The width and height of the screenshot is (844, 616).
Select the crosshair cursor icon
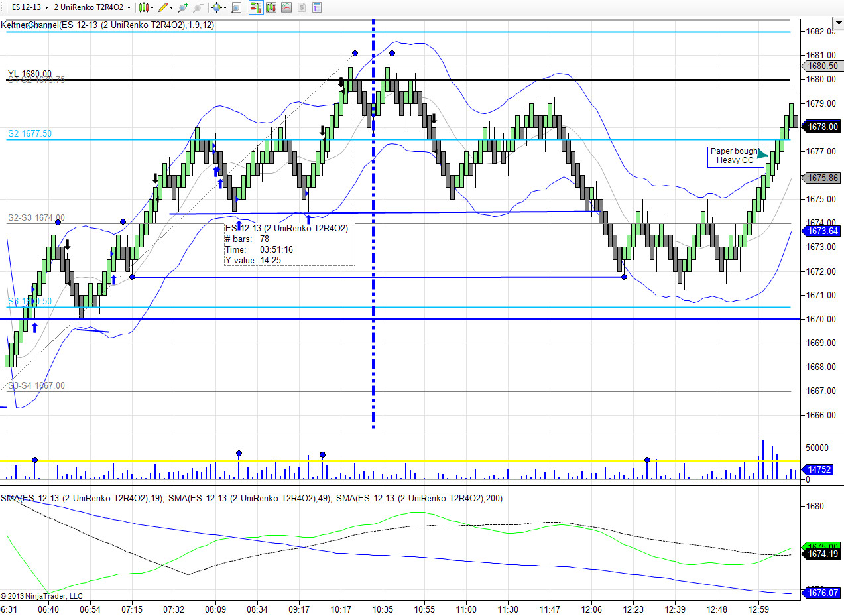coord(217,7)
